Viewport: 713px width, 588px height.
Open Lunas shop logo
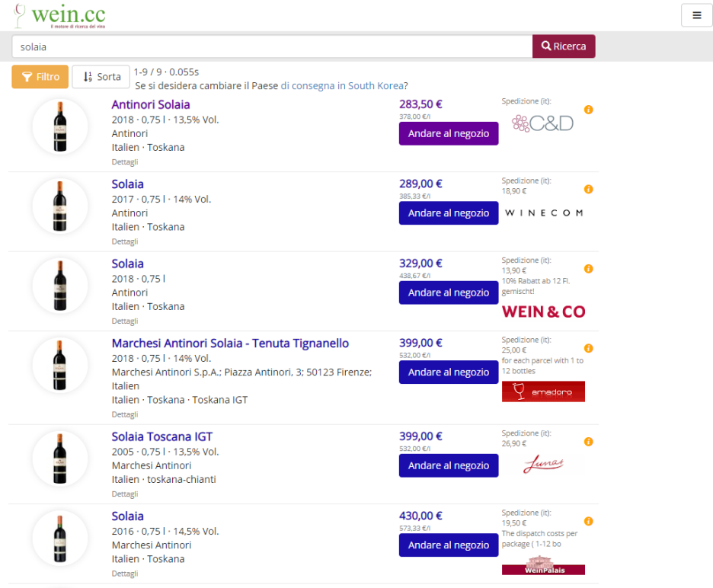543,464
